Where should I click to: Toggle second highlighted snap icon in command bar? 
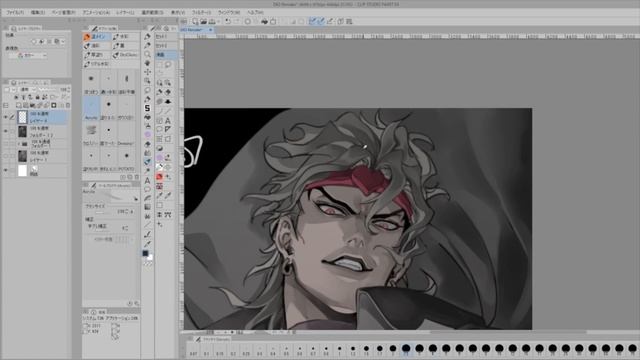321,21
